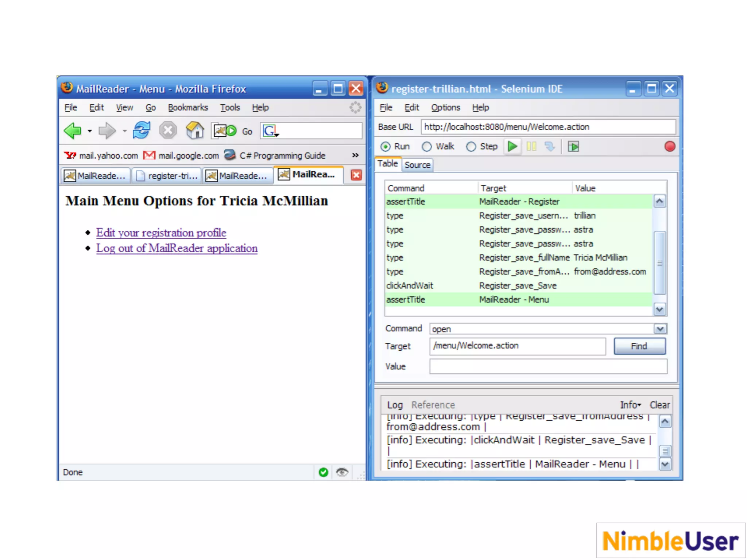
Task: Open the Command dropdown arrow
Action: [660, 329]
